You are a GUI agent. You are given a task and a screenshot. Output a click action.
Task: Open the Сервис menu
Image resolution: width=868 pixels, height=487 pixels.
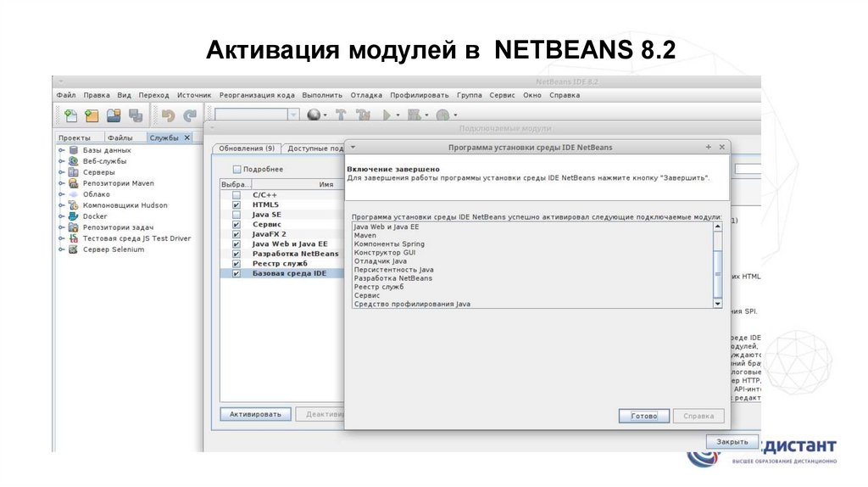click(x=502, y=95)
